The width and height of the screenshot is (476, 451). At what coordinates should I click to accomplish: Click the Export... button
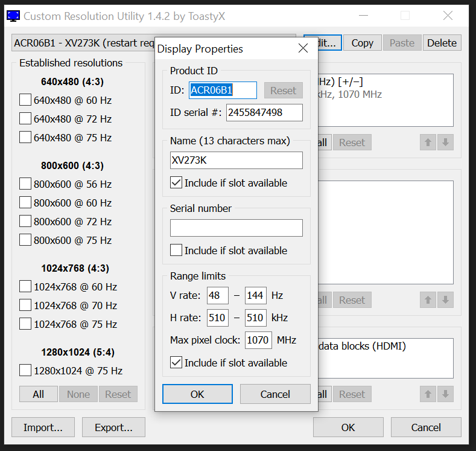[x=113, y=427]
